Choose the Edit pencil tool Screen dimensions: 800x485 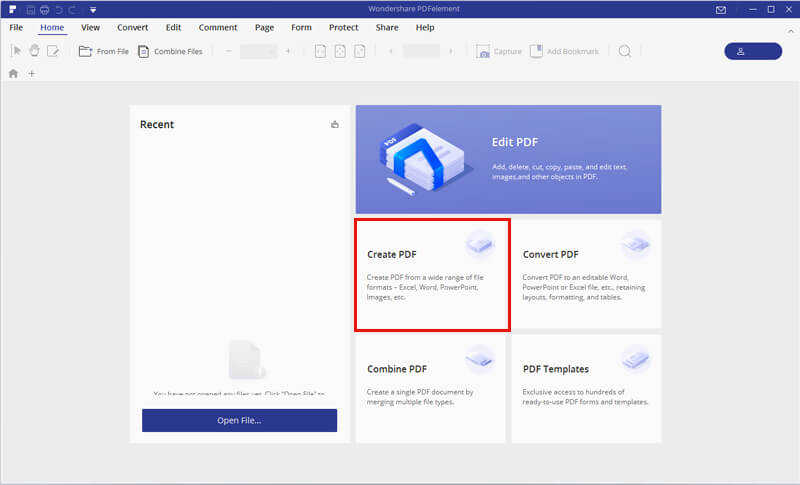(x=53, y=51)
